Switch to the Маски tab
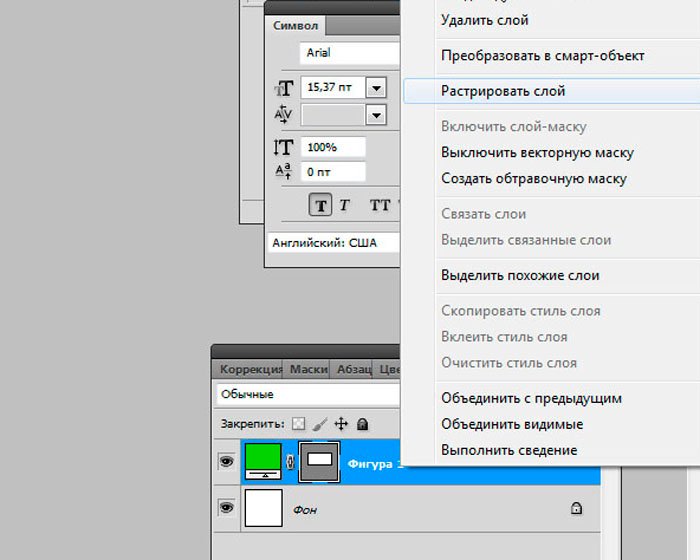This screenshot has height=560, width=700. click(x=309, y=369)
